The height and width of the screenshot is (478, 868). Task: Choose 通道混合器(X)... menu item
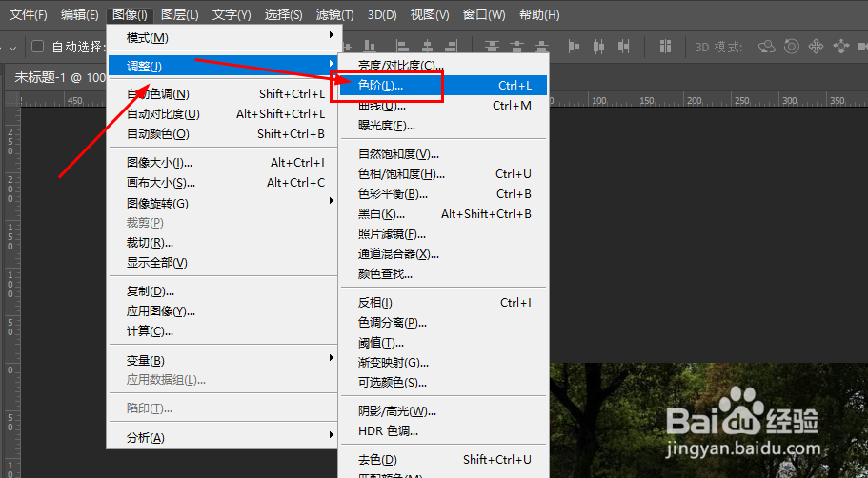443,254
